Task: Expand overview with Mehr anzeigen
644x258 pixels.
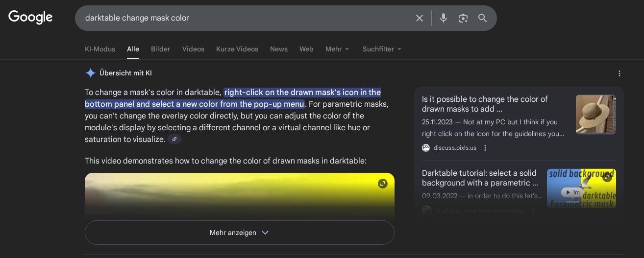Action: (x=239, y=233)
